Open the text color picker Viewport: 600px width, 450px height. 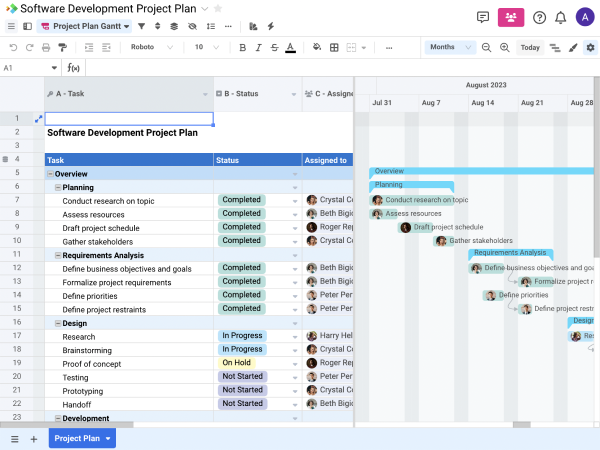click(290, 47)
